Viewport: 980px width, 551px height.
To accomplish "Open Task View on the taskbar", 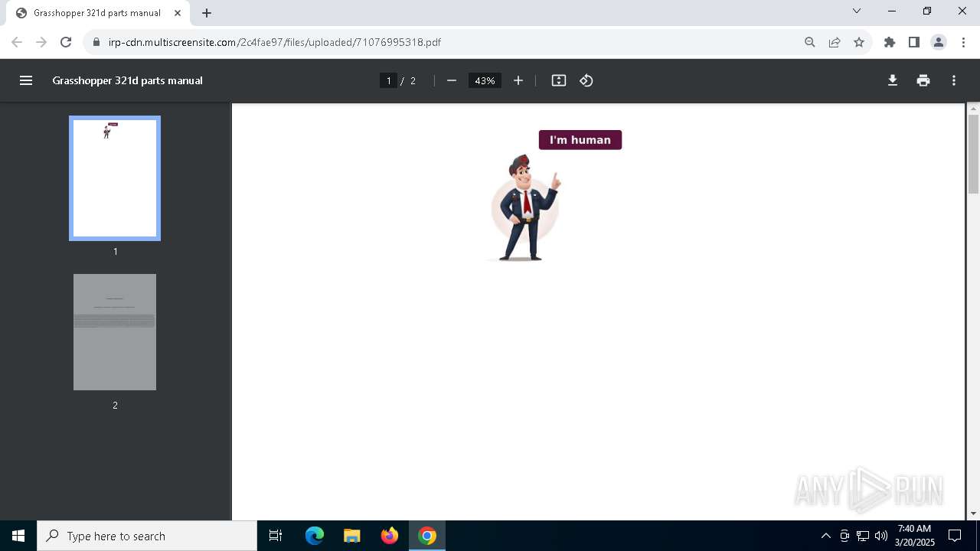I will tap(276, 536).
